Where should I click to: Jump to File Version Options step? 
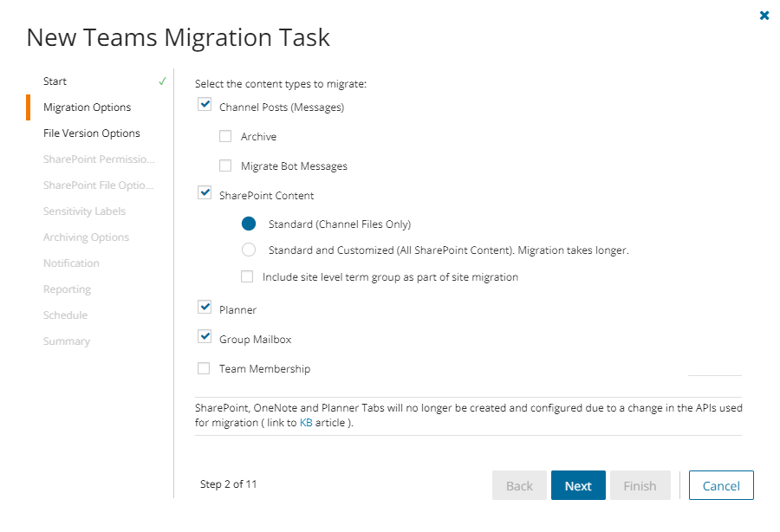pyautogui.click(x=91, y=133)
